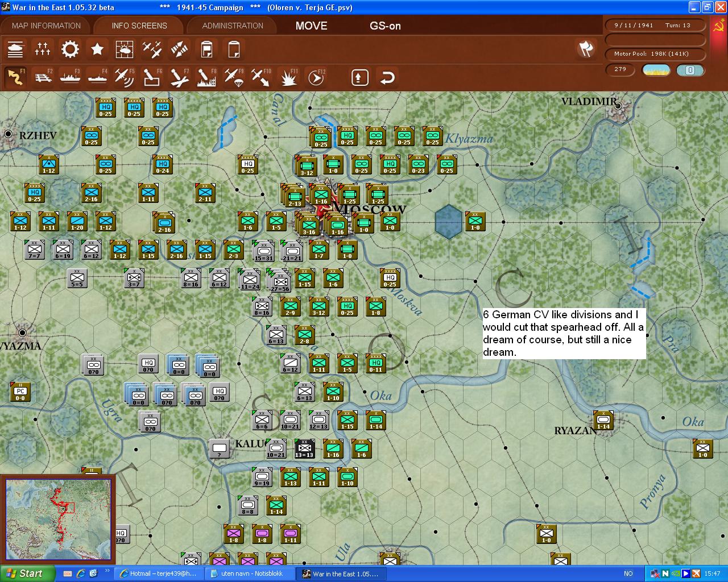The height and width of the screenshot is (582, 728).
Task: Select the F7 Bomb Airfield mode icon
Action: click(179, 77)
